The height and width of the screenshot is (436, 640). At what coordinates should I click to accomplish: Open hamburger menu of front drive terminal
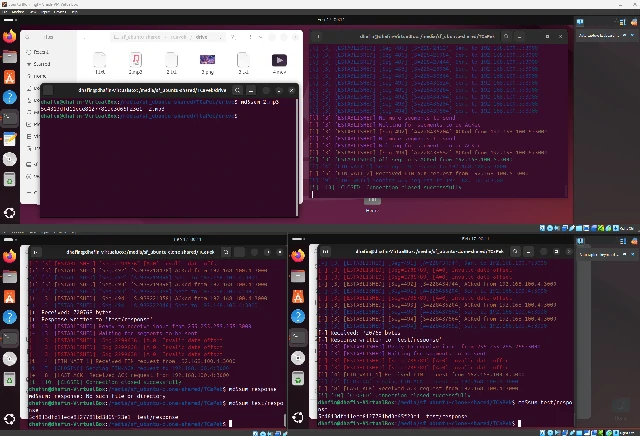[251, 90]
